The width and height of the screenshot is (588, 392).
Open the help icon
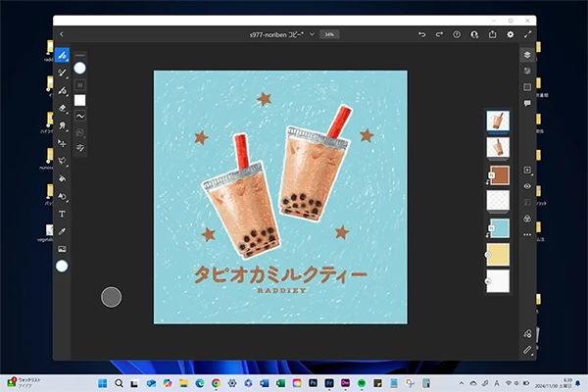tap(457, 34)
